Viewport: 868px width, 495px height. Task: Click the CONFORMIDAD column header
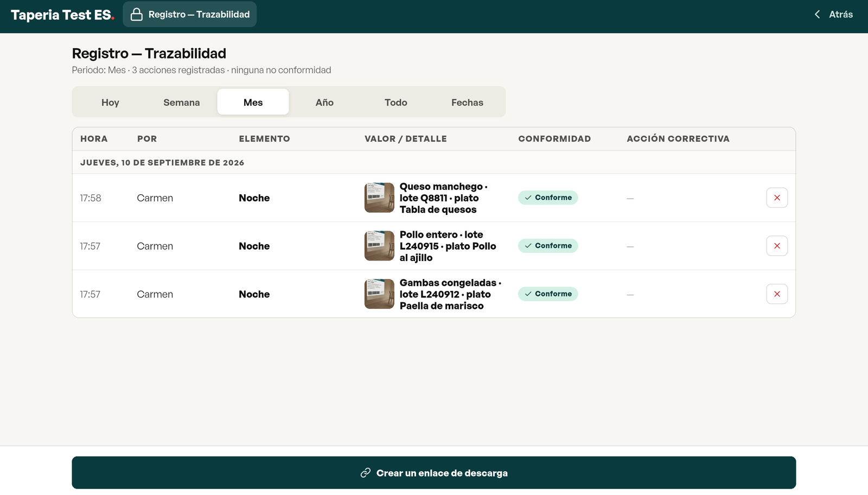point(554,139)
